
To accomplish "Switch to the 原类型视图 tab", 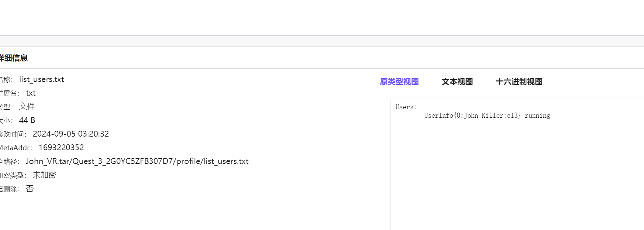I will pos(399,82).
